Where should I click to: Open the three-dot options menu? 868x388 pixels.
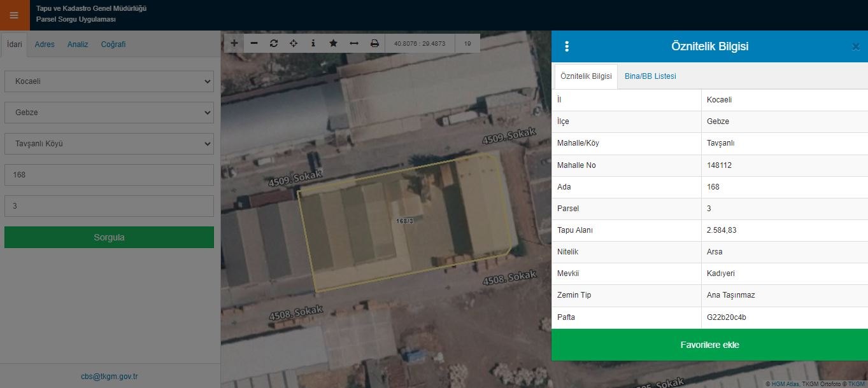(x=567, y=46)
